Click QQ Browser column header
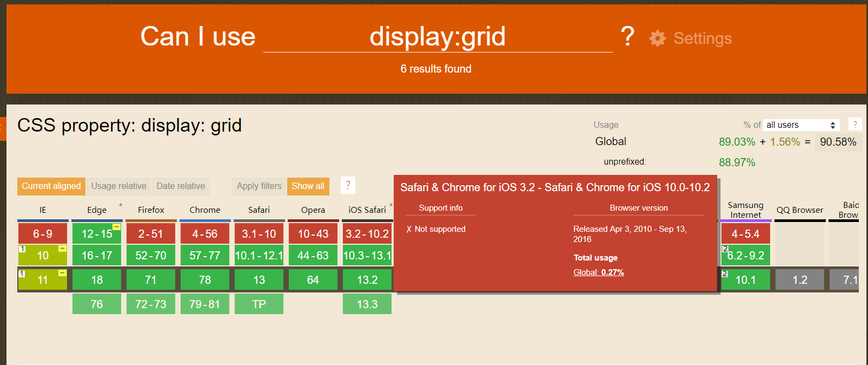Viewport: 868px width, 365px height. point(800,210)
